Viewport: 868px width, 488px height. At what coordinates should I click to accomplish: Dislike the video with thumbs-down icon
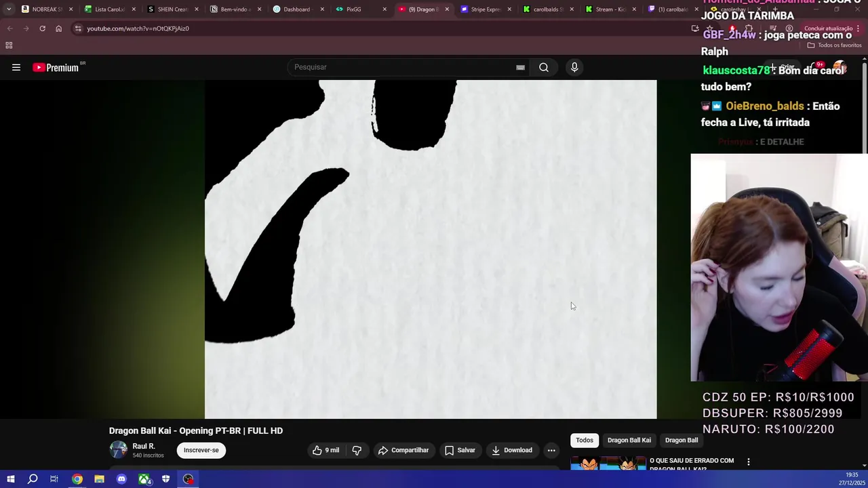[x=357, y=450]
